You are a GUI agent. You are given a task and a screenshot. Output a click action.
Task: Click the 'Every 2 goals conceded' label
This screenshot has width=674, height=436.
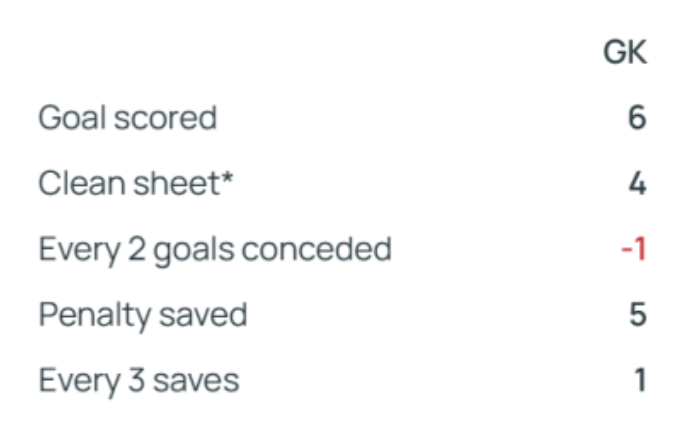point(214,249)
